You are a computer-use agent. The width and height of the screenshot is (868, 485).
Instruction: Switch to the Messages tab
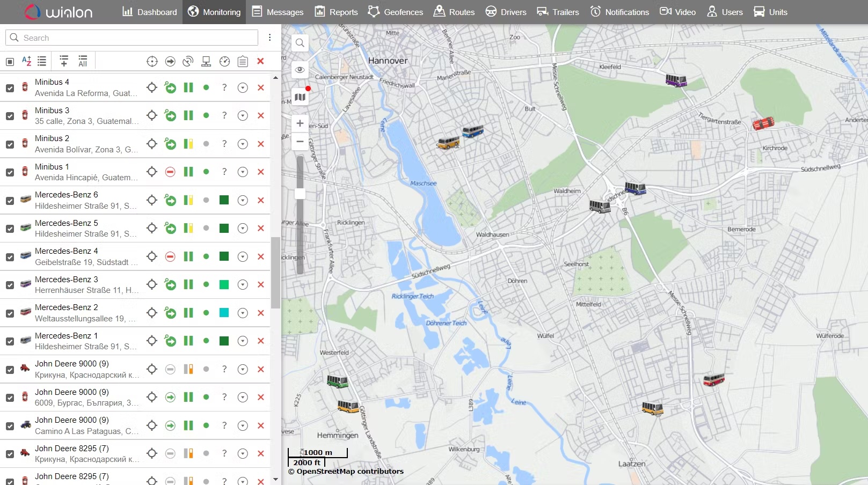pyautogui.click(x=278, y=12)
